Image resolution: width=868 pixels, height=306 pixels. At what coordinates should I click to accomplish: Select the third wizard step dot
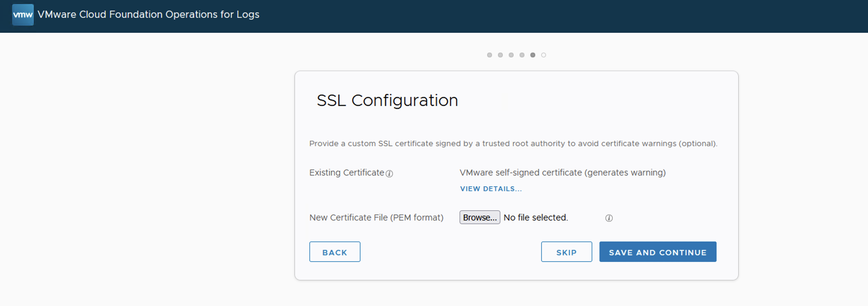pos(511,55)
